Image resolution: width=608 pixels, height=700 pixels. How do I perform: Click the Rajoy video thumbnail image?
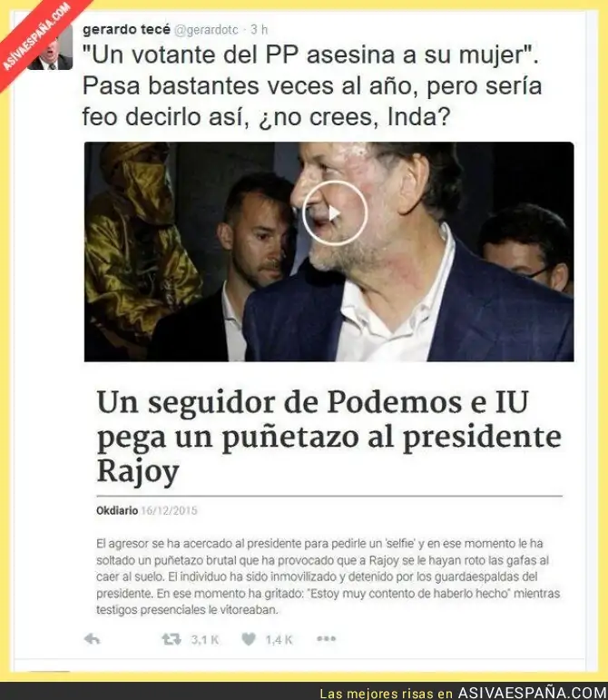point(329,251)
